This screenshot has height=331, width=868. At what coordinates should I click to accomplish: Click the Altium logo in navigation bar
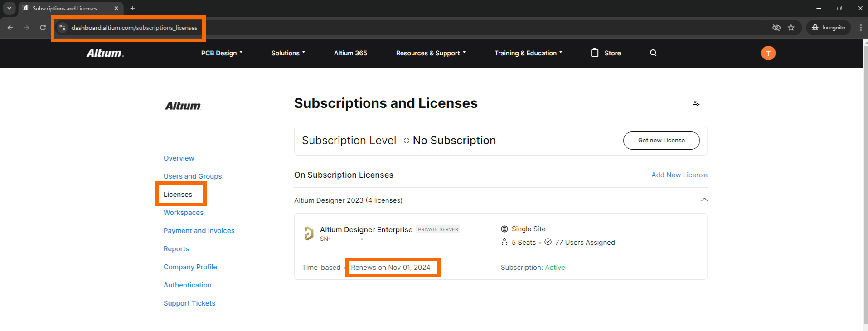105,53
